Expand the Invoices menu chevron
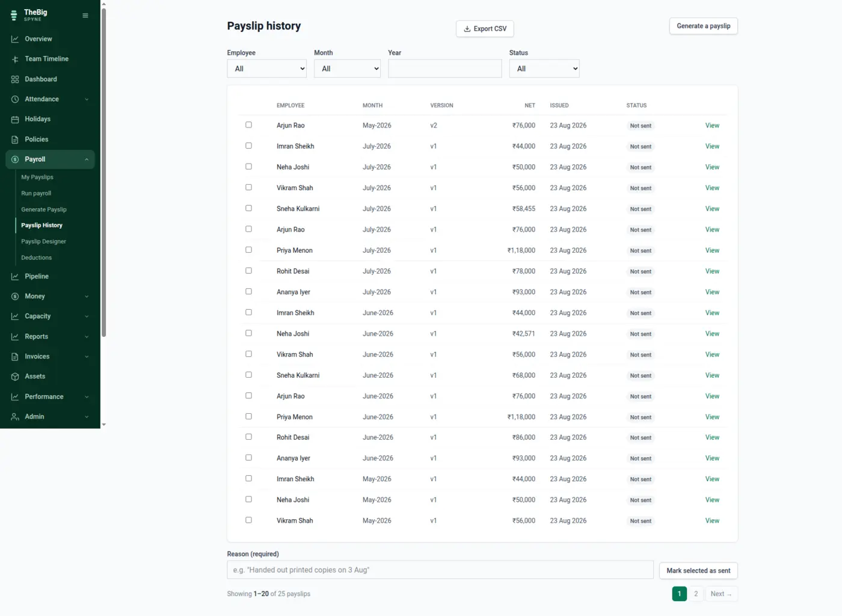This screenshot has height=616, width=842. (87, 357)
